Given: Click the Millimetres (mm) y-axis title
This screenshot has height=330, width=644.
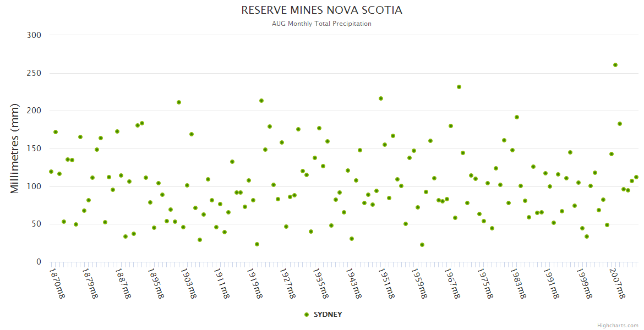Looking at the screenshot, I should (x=15, y=148).
